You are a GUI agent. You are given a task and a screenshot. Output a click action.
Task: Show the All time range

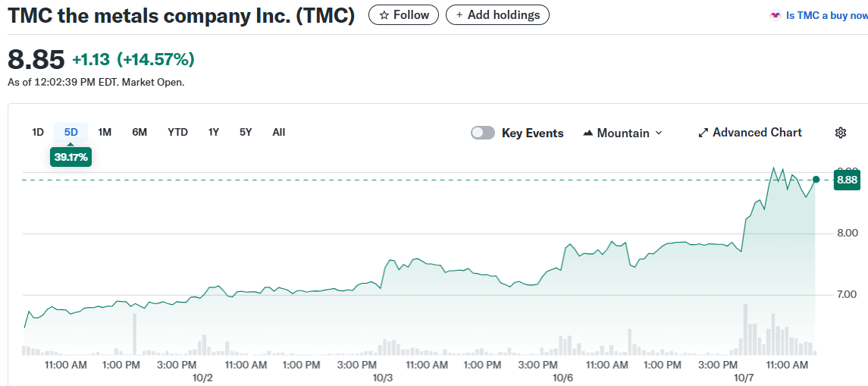pyautogui.click(x=279, y=132)
